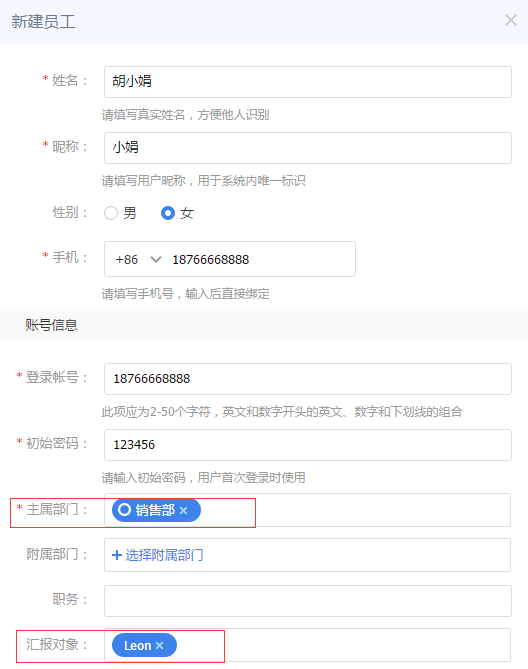
Task: Remove the 销售部 department tag
Action: click(x=183, y=510)
